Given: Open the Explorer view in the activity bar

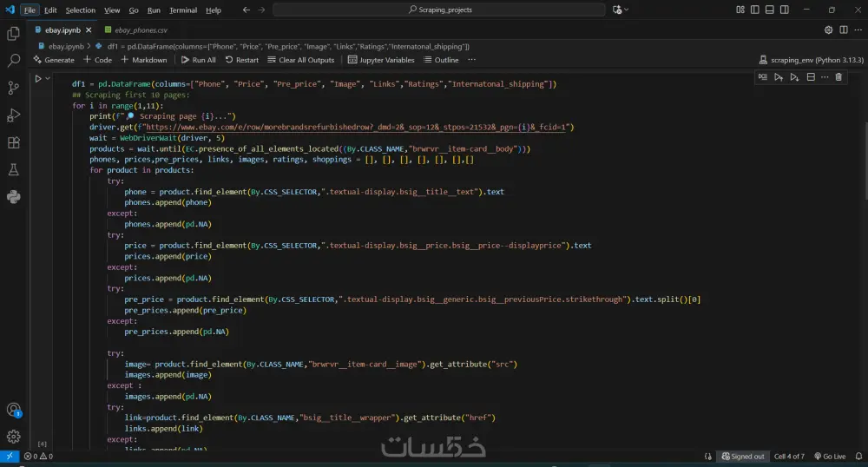Looking at the screenshot, I should (x=13, y=33).
